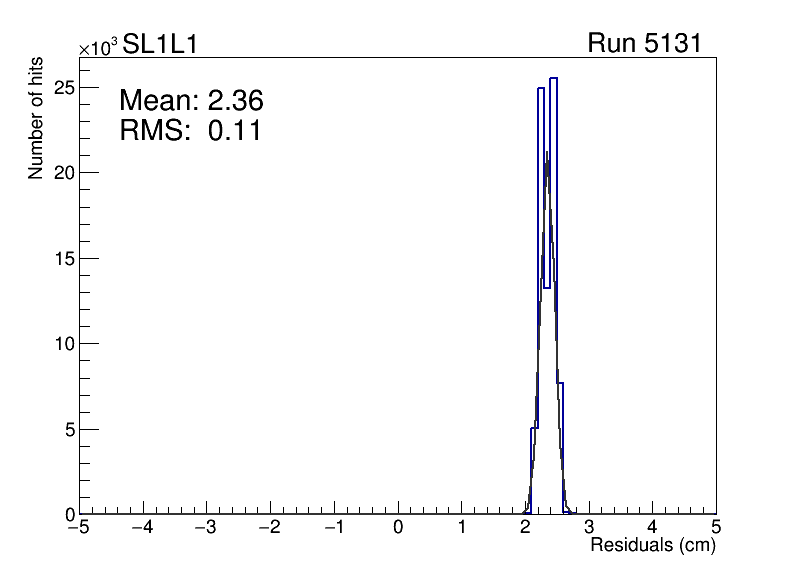Pick the 2 tick label on x-axis
The image size is (796, 572).
click(526, 527)
